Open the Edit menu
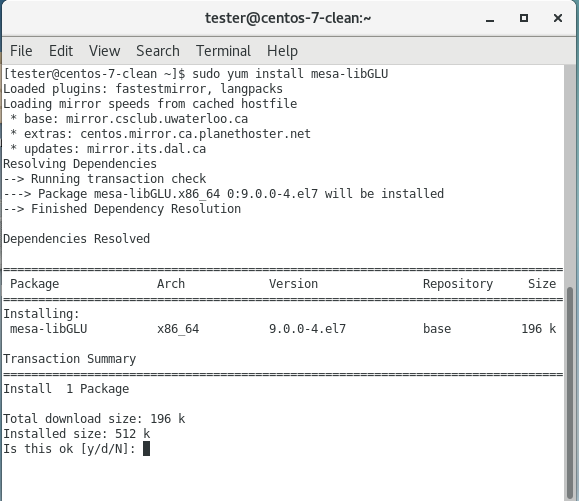 (61, 51)
